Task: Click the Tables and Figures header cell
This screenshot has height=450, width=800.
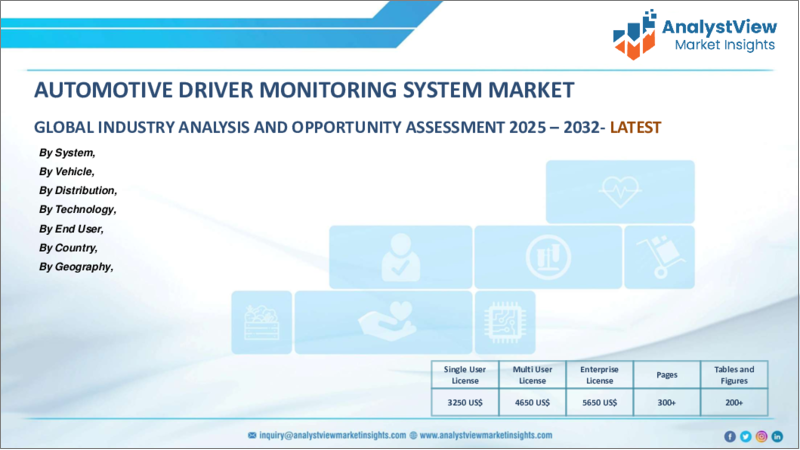Action: 734,374
